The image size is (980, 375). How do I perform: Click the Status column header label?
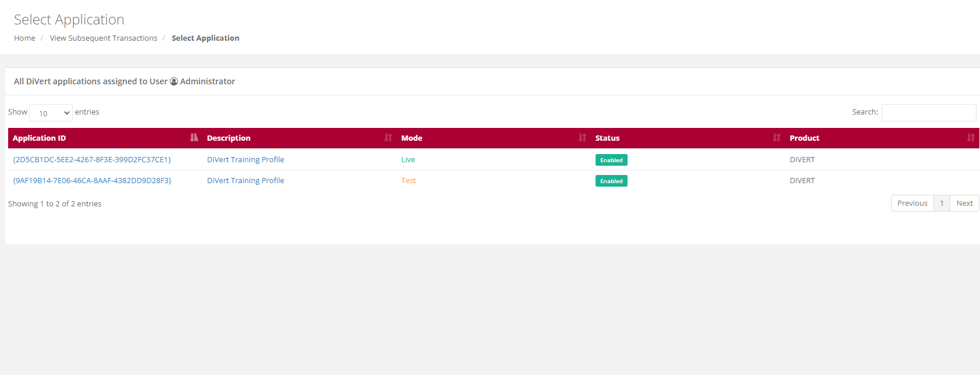tap(607, 138)
